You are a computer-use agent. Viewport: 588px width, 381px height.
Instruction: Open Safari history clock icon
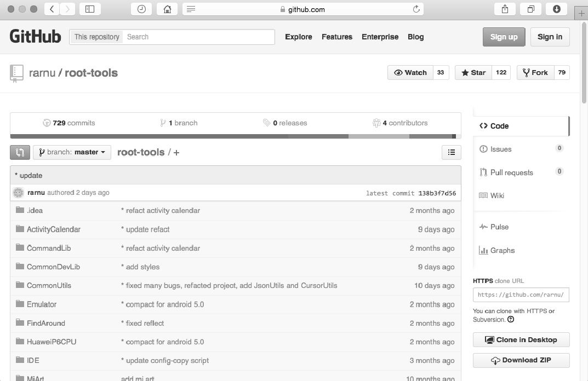[x=141, y=9]
